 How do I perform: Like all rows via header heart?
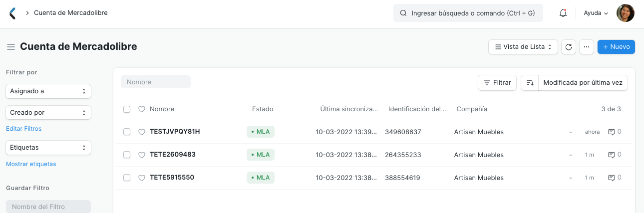[141, 109]
